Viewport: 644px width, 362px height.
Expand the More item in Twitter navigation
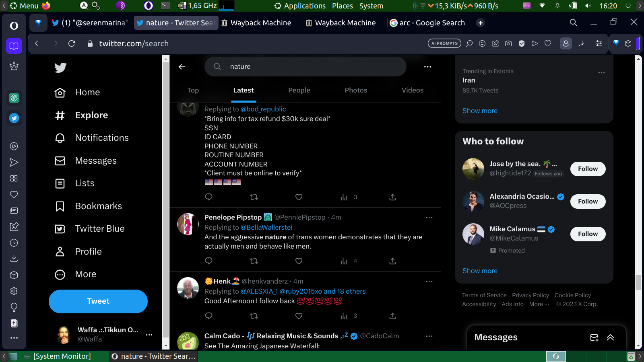coord(76,274)
